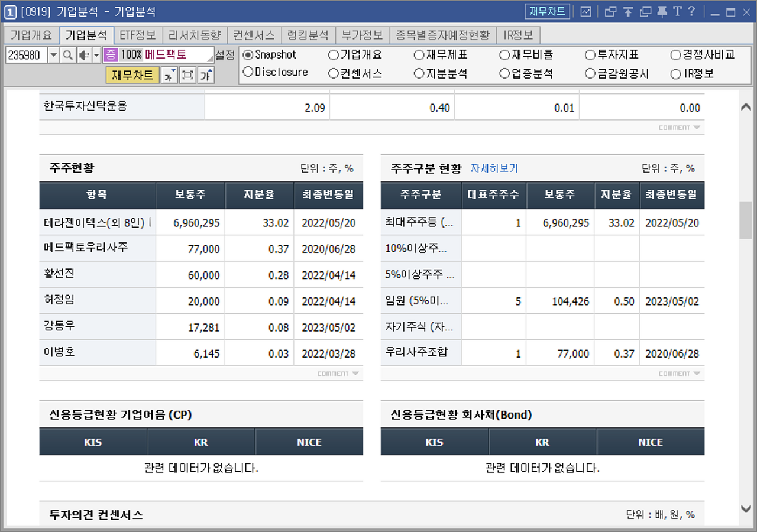Select the 재무비율 radio button

(x=504, y=55)
